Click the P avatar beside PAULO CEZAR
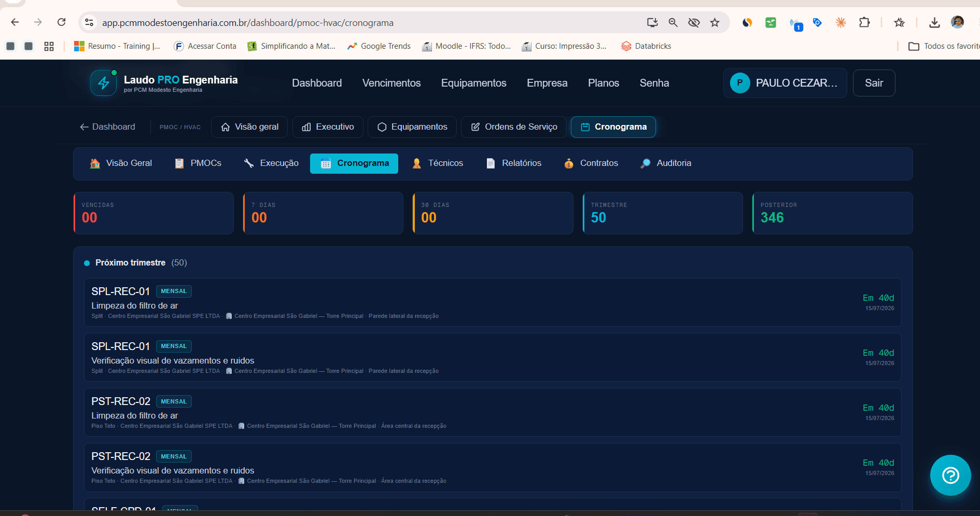This screenshot has height=516, width=980. click(x=740, y=83)
